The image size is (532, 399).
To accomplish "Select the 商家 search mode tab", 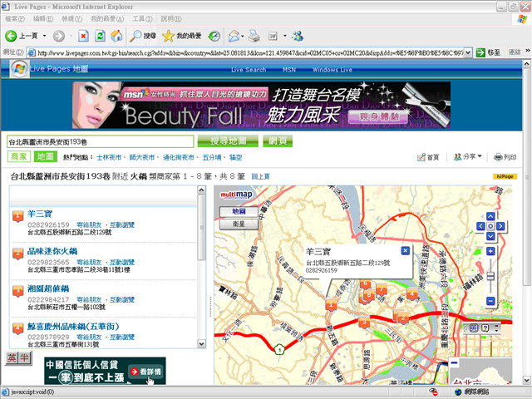I will [19, 156].
